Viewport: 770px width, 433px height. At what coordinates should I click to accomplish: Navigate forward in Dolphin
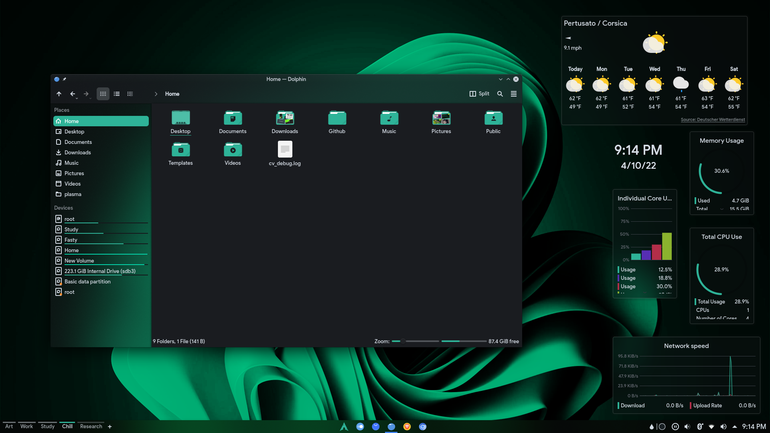(x=86, y=94)
